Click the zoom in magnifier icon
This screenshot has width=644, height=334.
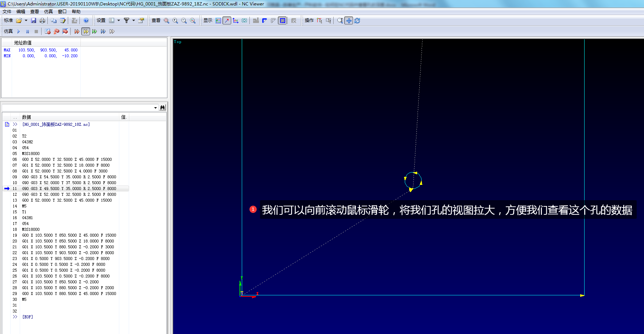pyautogui.click(x=175, y=21)
